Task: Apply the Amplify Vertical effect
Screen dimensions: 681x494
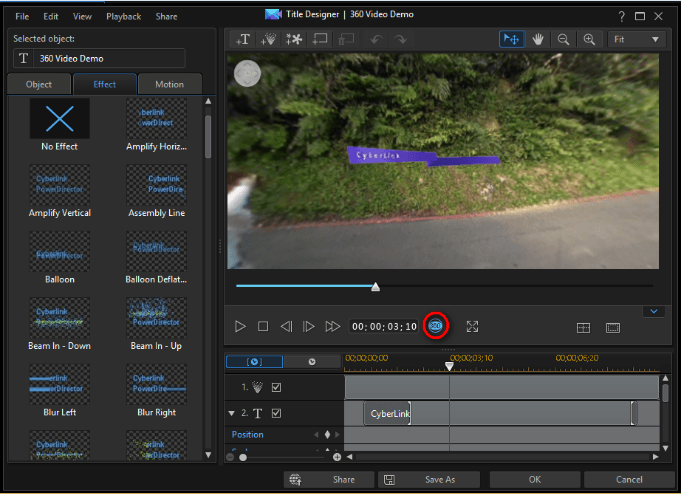Action: pos(60,185)
